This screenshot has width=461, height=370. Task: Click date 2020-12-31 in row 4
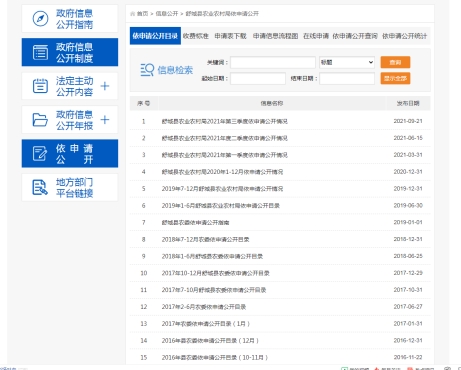click(408, 172)
